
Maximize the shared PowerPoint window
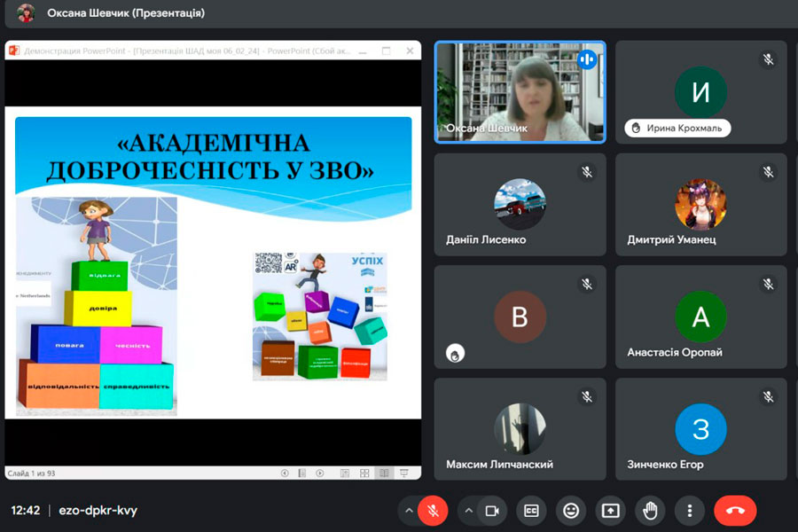coord(387,51)
